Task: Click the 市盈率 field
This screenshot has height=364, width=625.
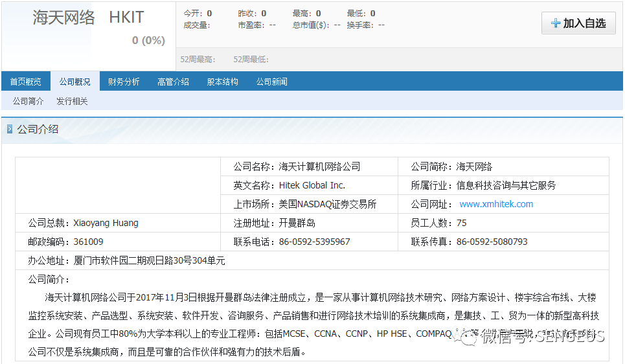Action: point(256,25)
